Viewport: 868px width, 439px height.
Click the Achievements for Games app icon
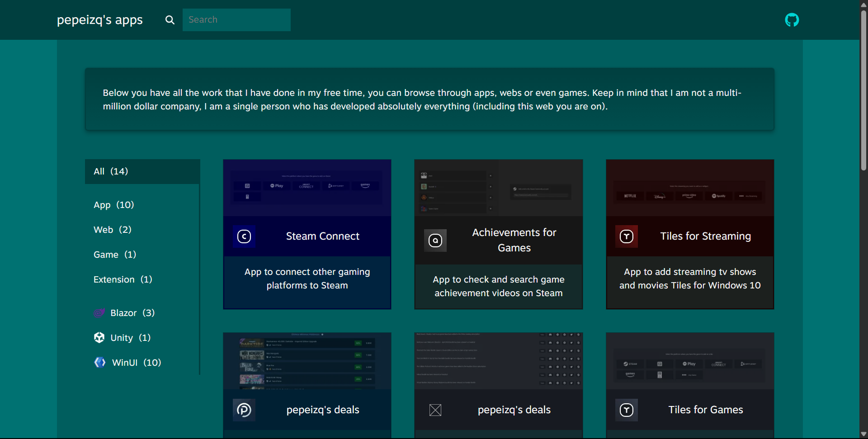[435, 241]
